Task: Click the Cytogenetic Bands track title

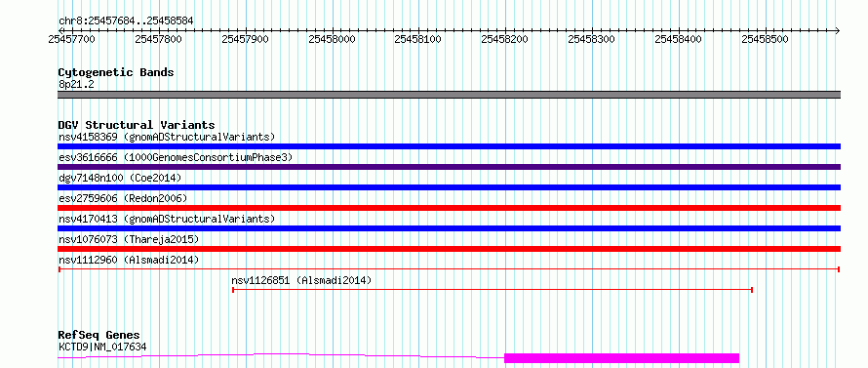Action: click(116, 72)
